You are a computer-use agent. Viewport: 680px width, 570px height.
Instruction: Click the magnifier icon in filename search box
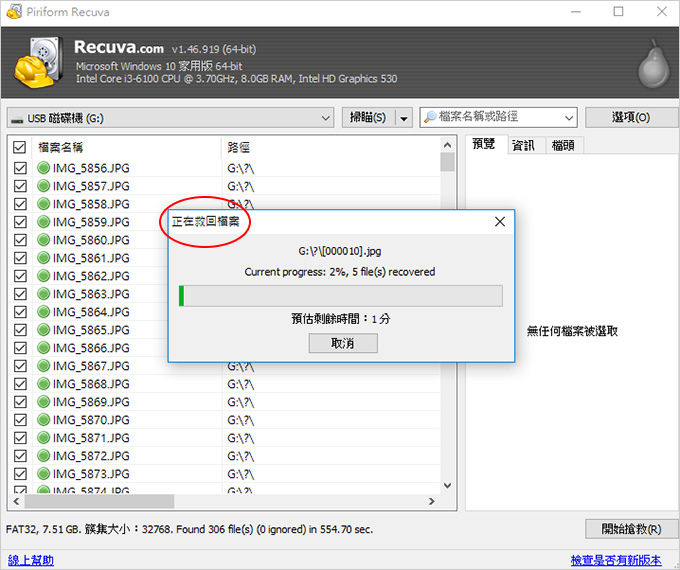430,117
